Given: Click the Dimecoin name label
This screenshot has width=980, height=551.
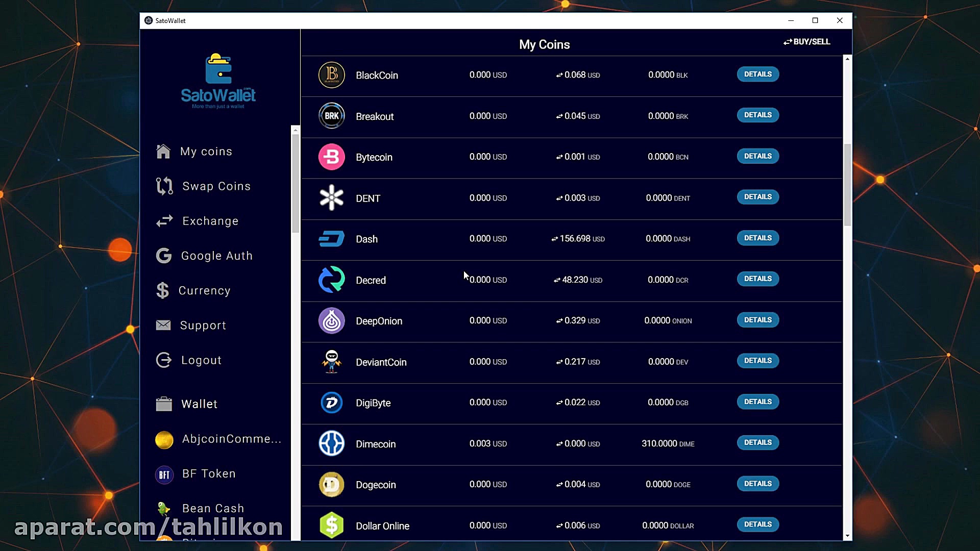Looking at the screenshot, I should pyautogui.click(x=376, y=444).
